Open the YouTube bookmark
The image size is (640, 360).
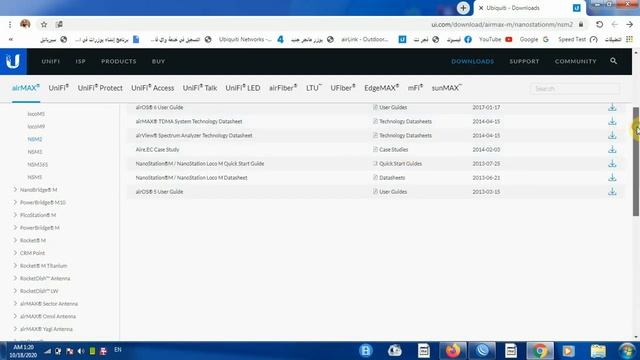tap(496, 40)
